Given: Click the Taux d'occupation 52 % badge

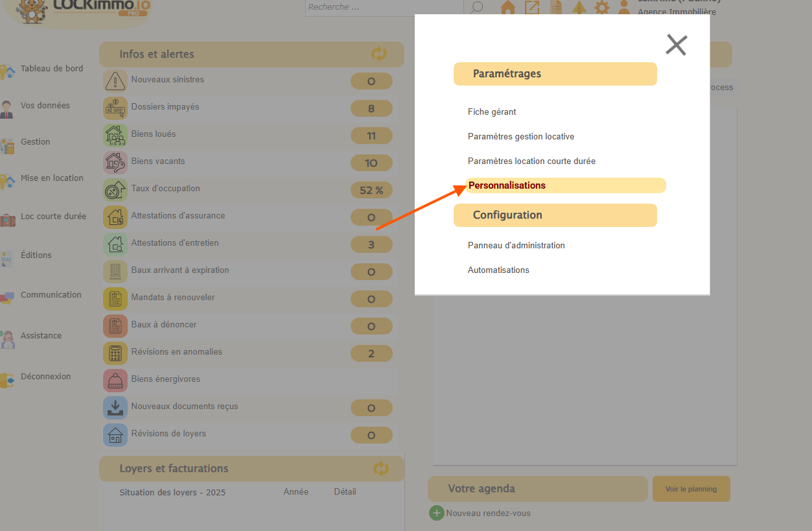Looking at the screenshot, I should tap(371, 190).
